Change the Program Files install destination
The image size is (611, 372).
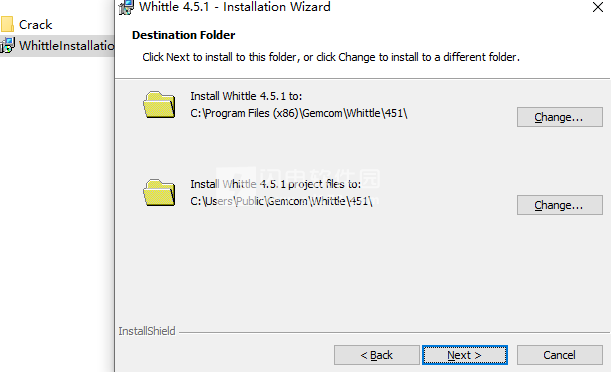tap(560, 117)
